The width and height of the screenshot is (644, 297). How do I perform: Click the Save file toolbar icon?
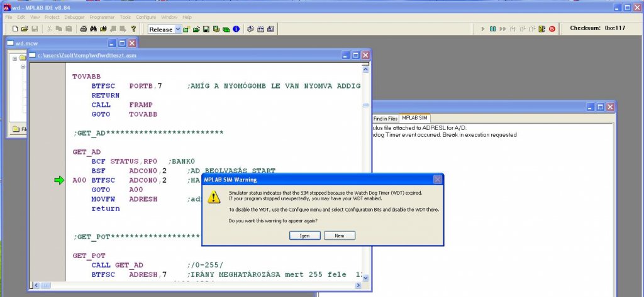[x=35, y=29]
